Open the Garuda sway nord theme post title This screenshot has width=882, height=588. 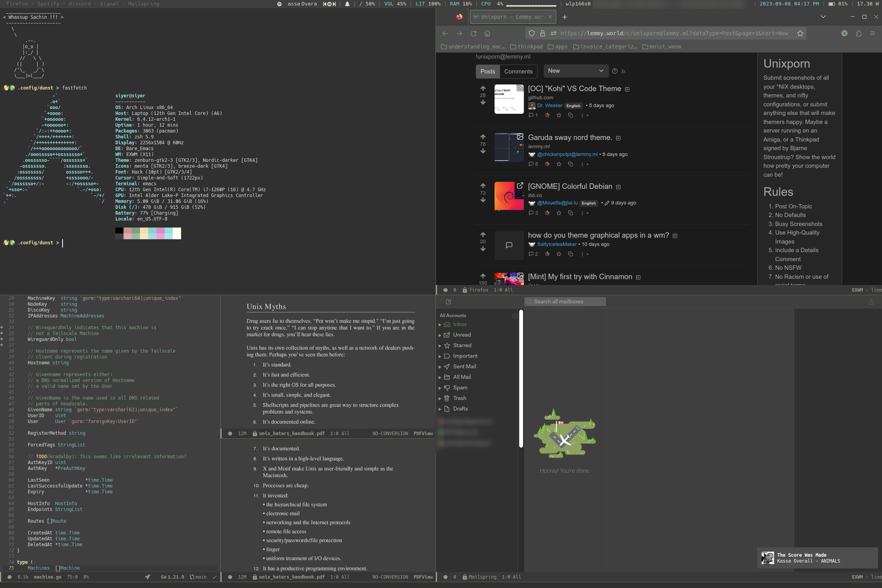(570, 138)
